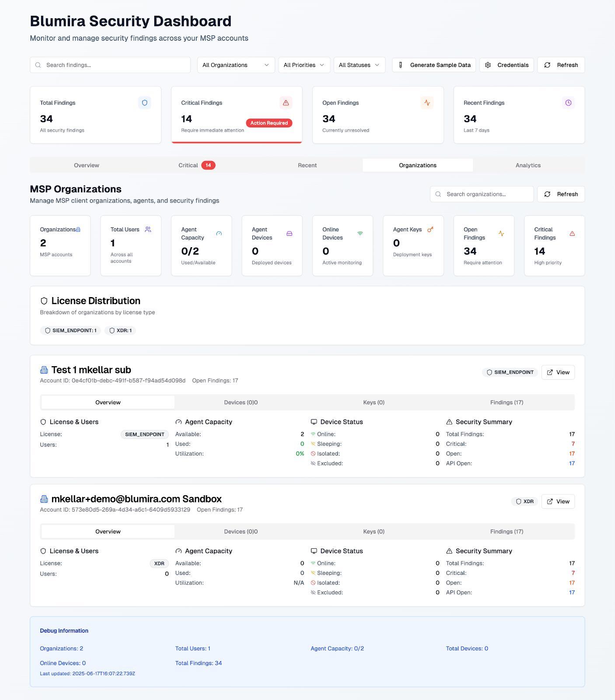Click Agent Capacity: 0/2 in Debug Information
Image resolution: width=615 pixels, height=700 pixels.
[x=337, y=649]
